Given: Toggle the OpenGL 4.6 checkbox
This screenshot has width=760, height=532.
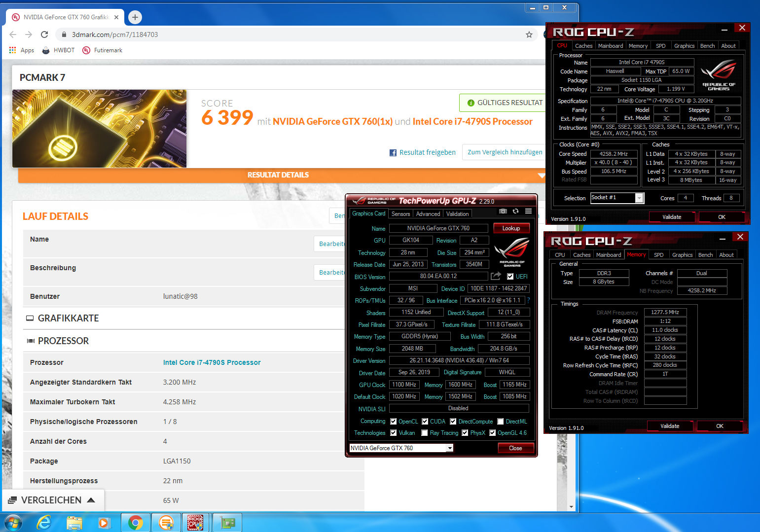Looking at the screenshot, I should (x=492, y=433).
